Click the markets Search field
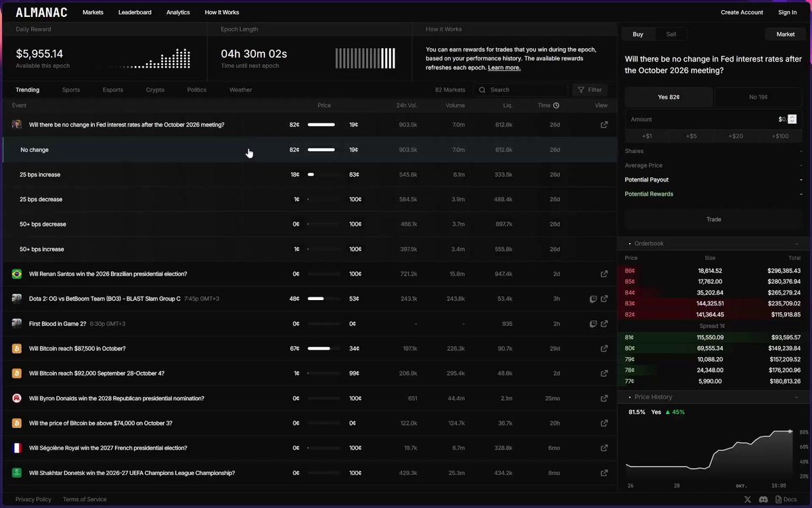This screenshot has width=812, height=508. pyautogui.click(x=520, y=89)
